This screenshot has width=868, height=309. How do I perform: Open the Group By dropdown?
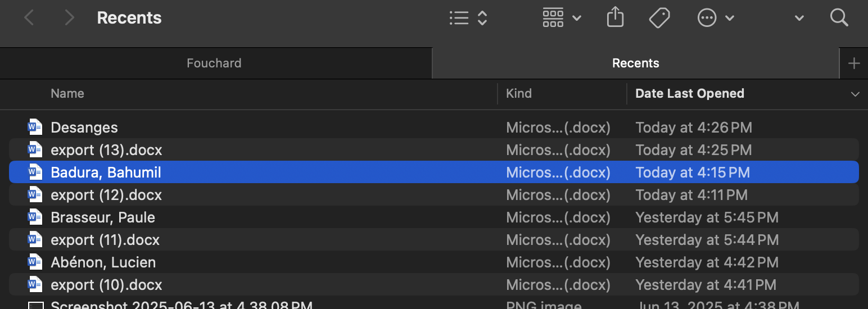[x=561, y=18]
